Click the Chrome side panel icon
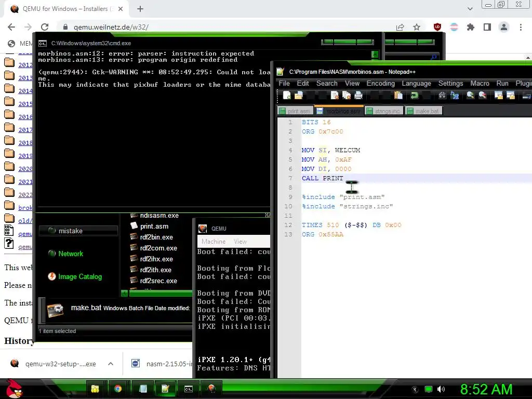Viewport: 532px width, 399px height. (x=487, y=27)
